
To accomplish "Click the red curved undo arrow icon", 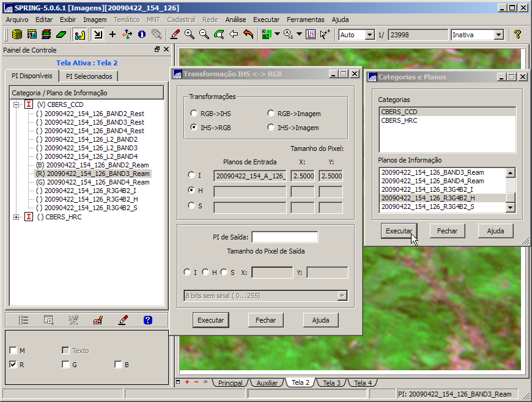I will click(248, 35).
